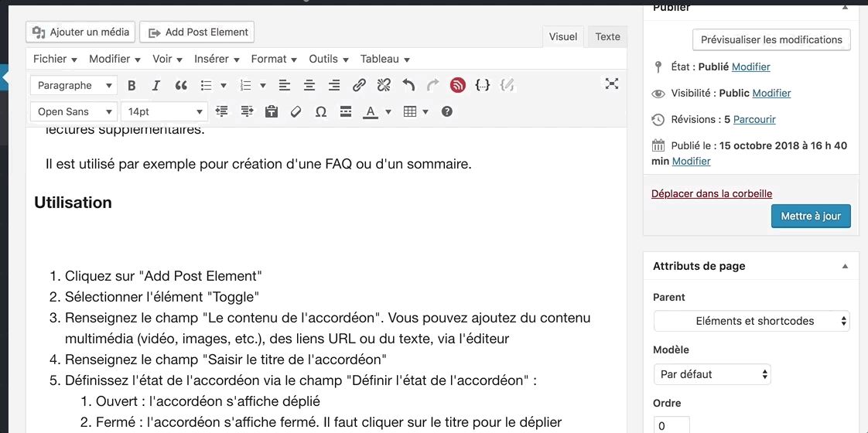Open the Paragraphe format dropdown
This screenshot has height=433, width=868.
[73, 86]
